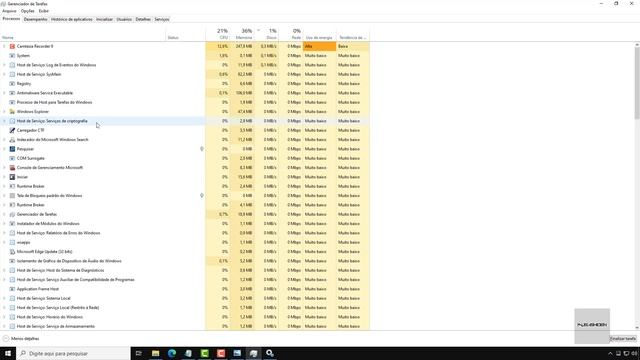
Task: Open the red Camtasia Recorder taskbar icon
Action: tap(221, 353)
